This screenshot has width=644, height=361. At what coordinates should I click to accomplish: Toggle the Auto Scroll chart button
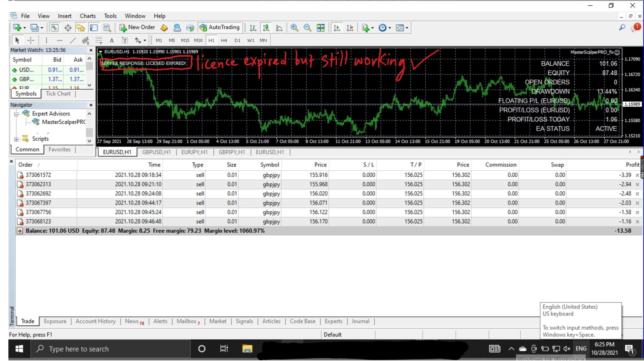point(337,28)
